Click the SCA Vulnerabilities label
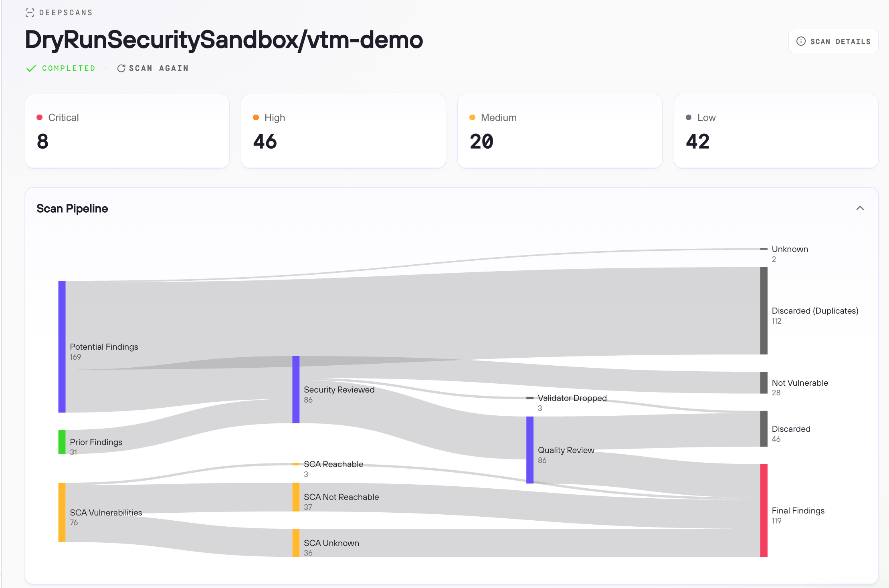The width and height of the screenshot is (889, 588). pyautogui.click(x=106, y=513)
